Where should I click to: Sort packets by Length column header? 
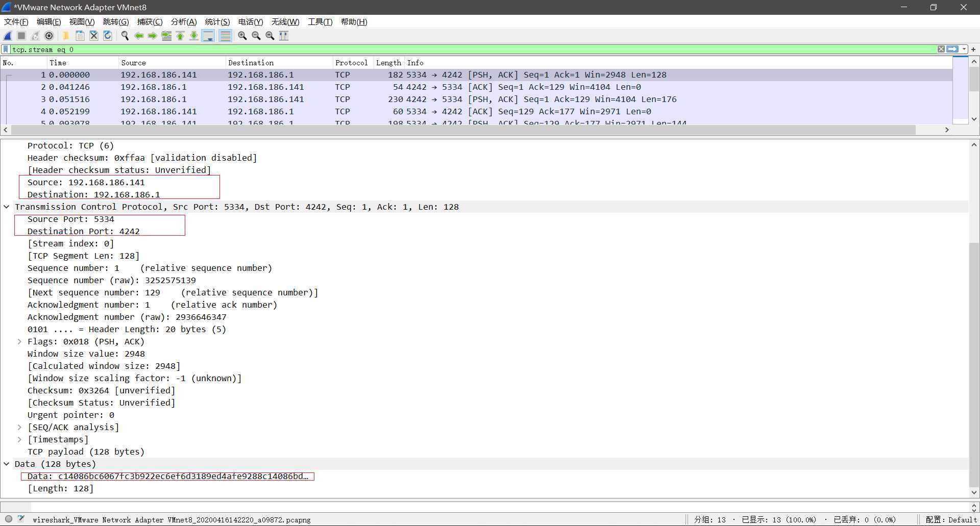[x=389, y=63]
